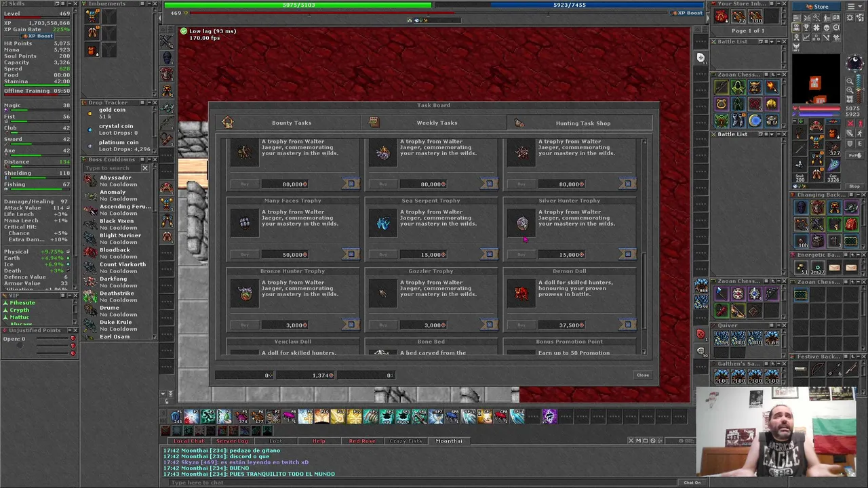Toggle the Demon Doll banner icon
The height and width of the screenshot is (488, 868).
(x=628, y=325)
